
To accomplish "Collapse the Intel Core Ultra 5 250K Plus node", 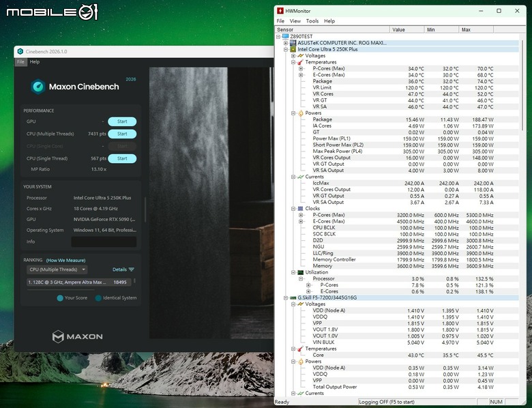I will pos(286,50).
